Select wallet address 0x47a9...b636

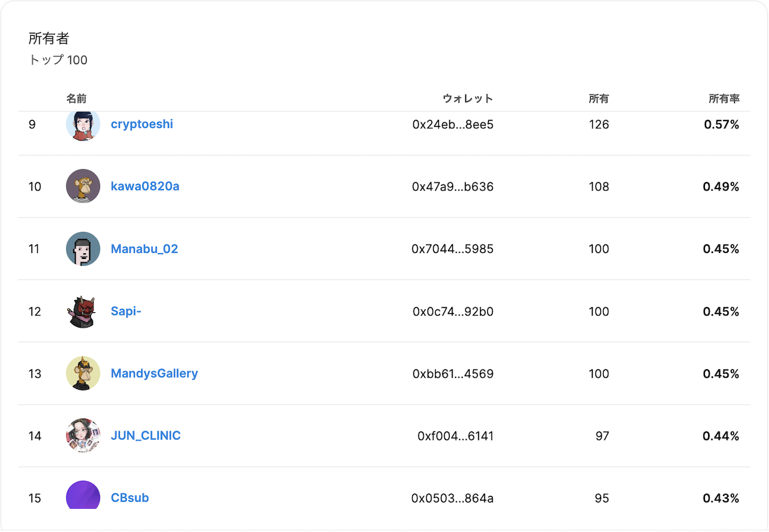pos(453,187)
